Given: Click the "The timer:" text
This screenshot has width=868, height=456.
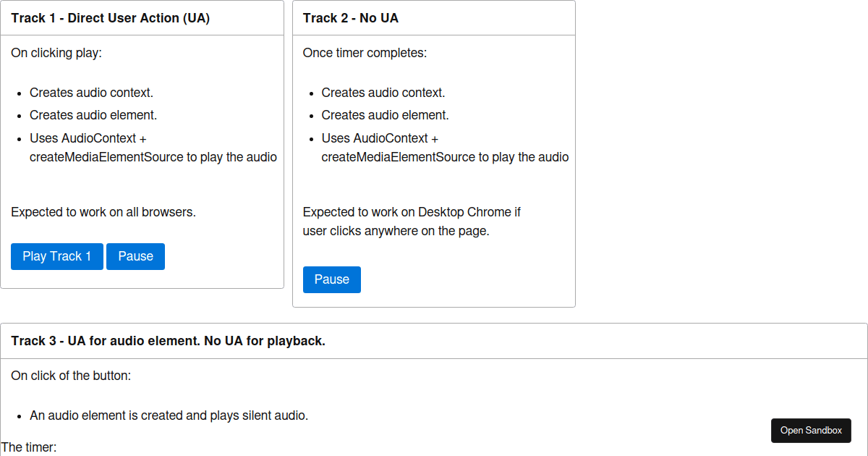Looking at the screenshot, I should coord(29,447).
